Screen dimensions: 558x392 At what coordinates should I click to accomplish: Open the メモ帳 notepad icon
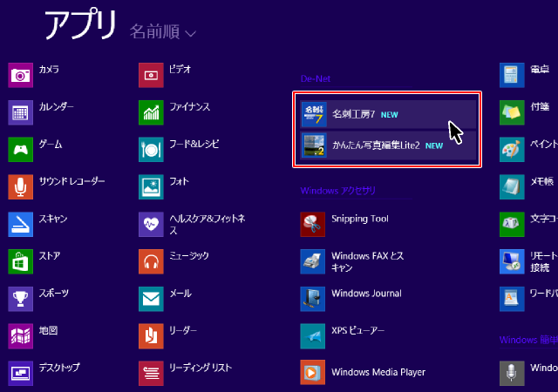(x=512, y=186)
